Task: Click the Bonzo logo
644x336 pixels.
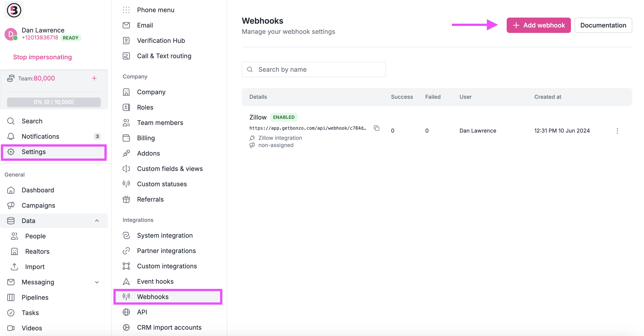Action: (14, 10)
